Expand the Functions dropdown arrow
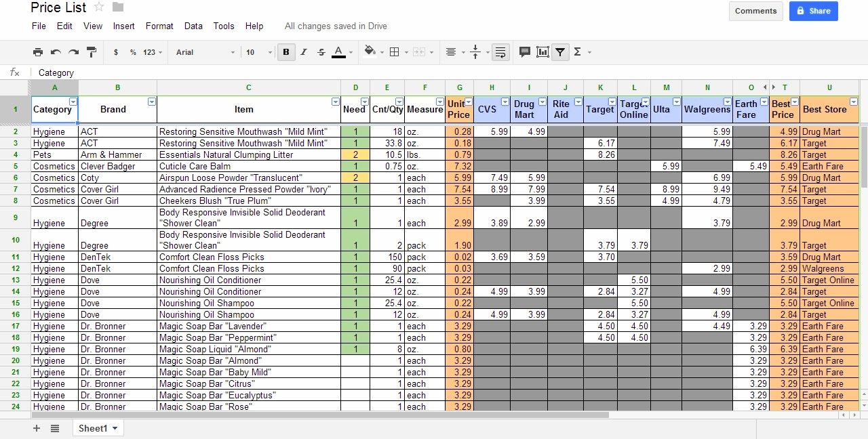The width and height of the screenshot is (868, 439). [x=589, y=52]
